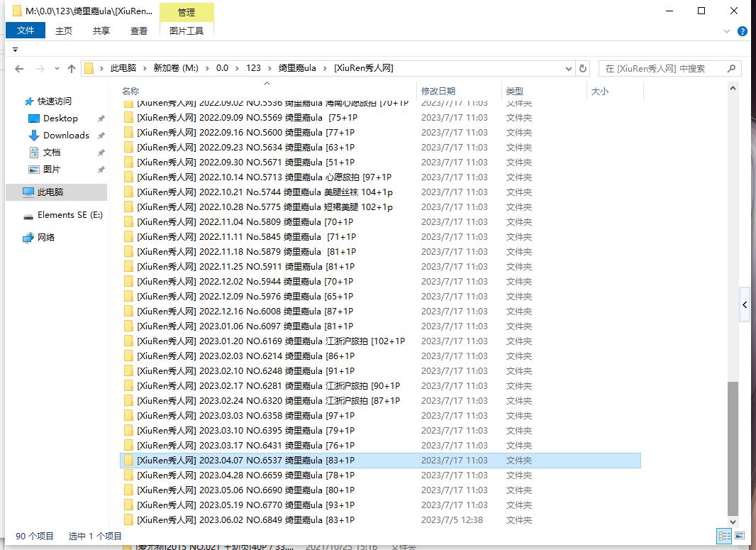
Task: Open the 图片工具 (Picture Tools) tab
Action: [187, 31]
